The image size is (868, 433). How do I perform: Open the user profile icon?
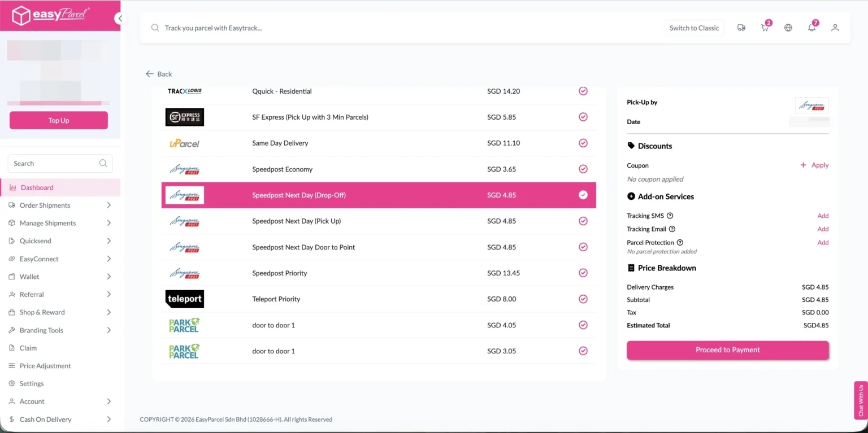[835, 28]
